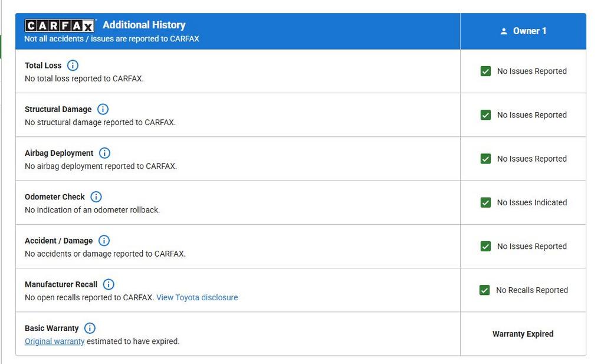Click the Basic Warranty info icon

tap(90, 328)
